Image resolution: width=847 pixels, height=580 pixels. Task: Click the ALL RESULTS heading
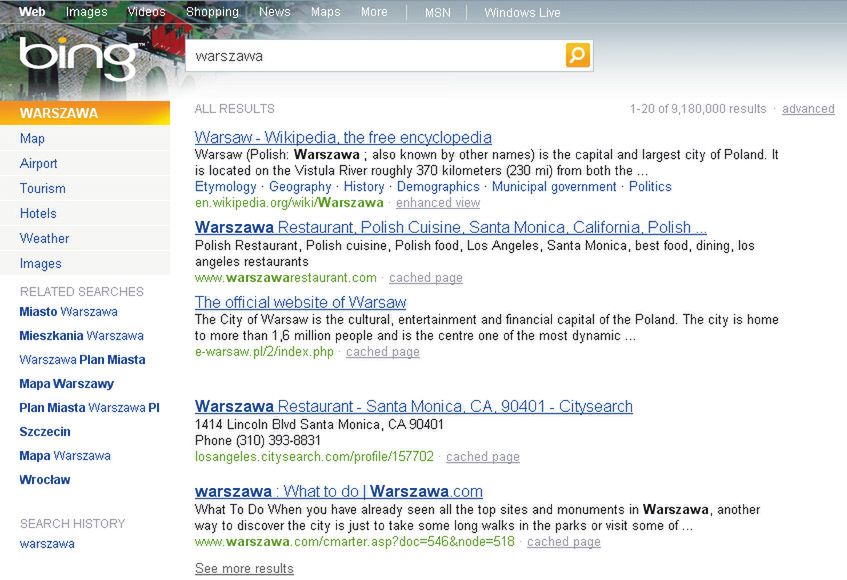[x=234, y=109]
